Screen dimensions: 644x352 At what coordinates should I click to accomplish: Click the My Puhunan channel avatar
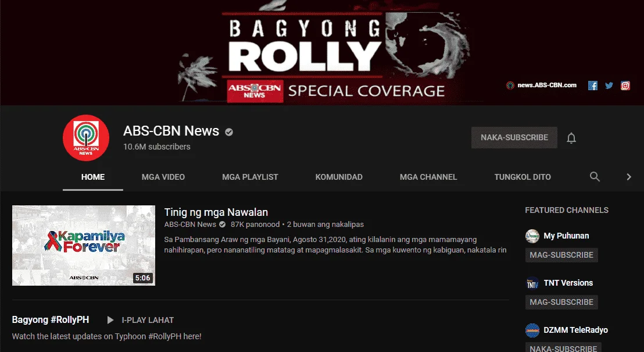pos(532,236)
